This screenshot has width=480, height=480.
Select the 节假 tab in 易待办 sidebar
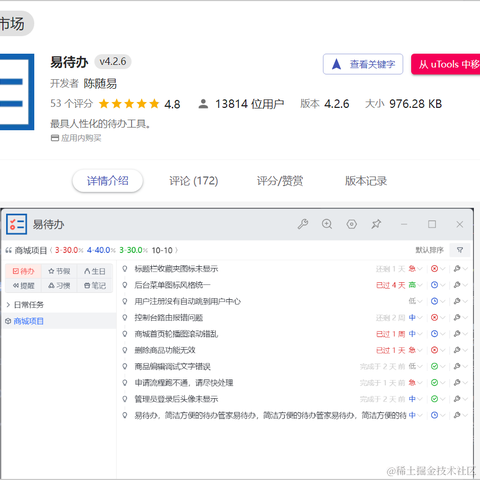[x=59, y=271]
